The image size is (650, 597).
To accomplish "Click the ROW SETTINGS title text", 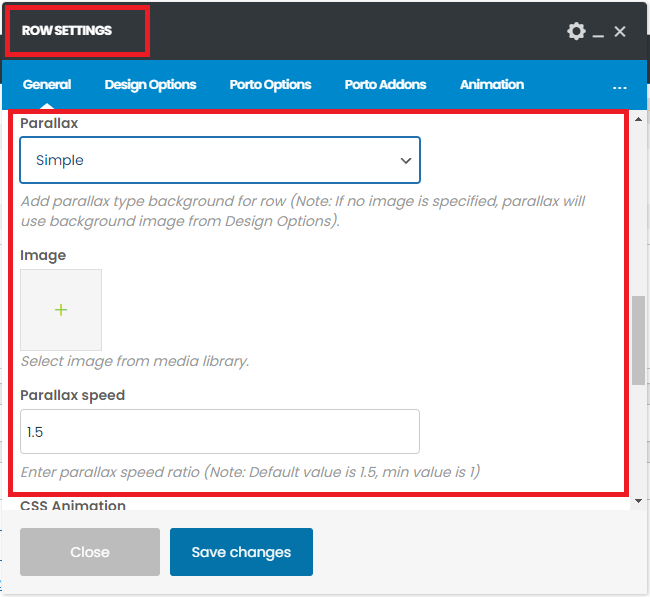I will click(67, 30).
